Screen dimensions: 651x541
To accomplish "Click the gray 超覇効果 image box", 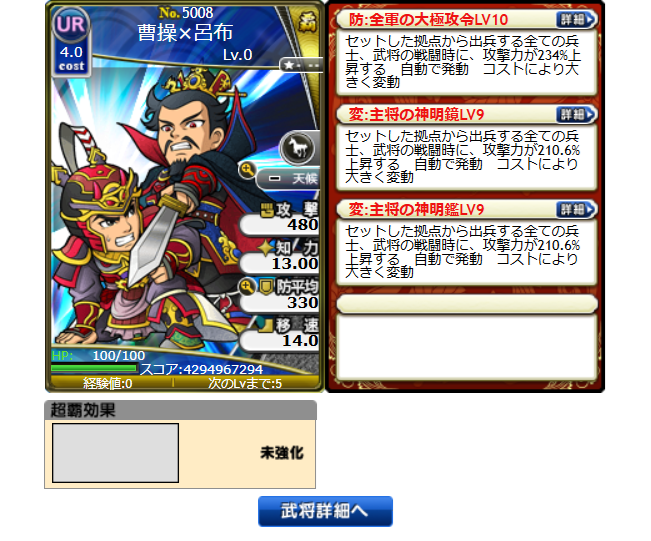I will click(x=115, y=453).
